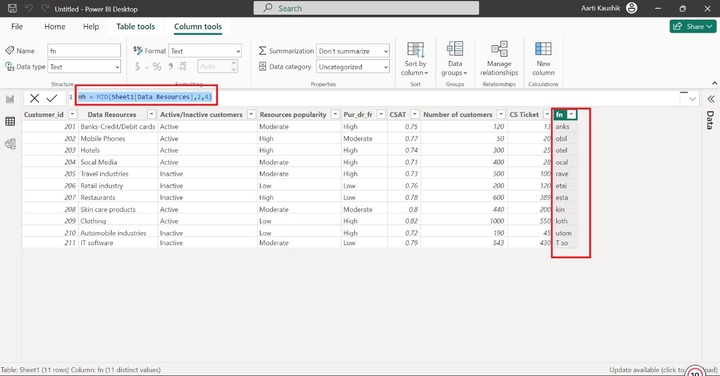Screen dimensions: 720x376
Task: Select the Active/Inactive customers column header
Action: [x=201, y=114]
